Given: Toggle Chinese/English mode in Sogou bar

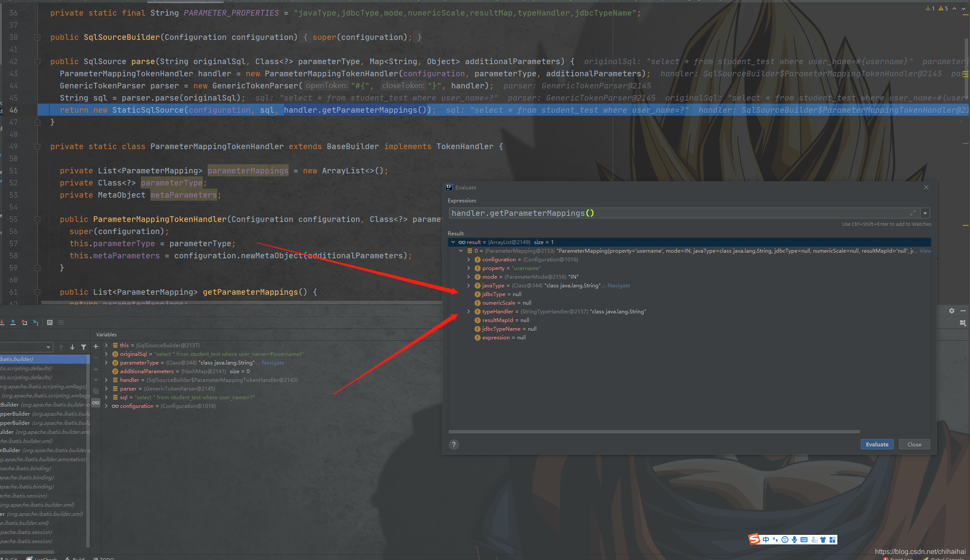Looking at the screenshot, I should click(x=766, y=540).
